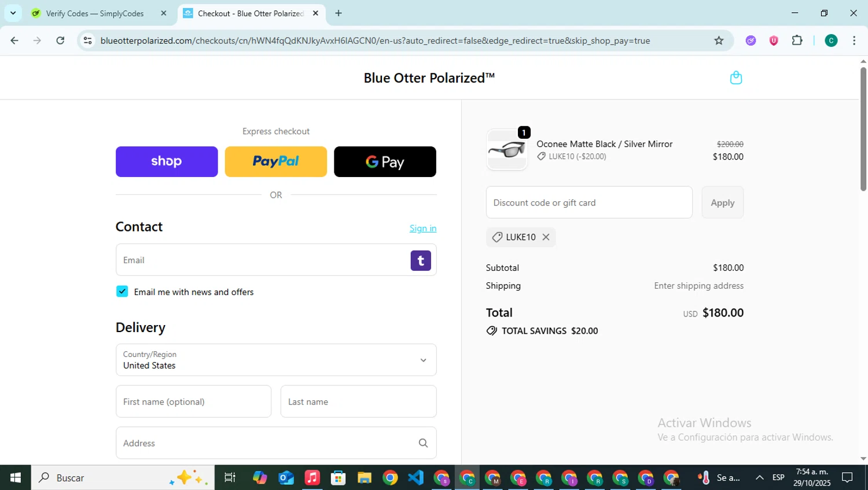
Task: Switch to Chrome profile E taskbar window
Action: click(518, 478)
